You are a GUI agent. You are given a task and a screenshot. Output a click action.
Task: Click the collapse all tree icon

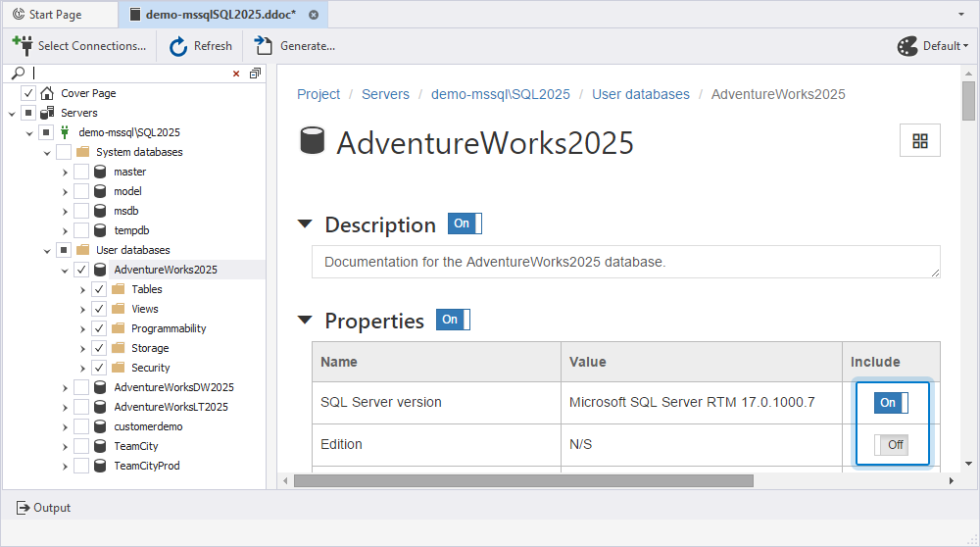click(x=255, y=74)
